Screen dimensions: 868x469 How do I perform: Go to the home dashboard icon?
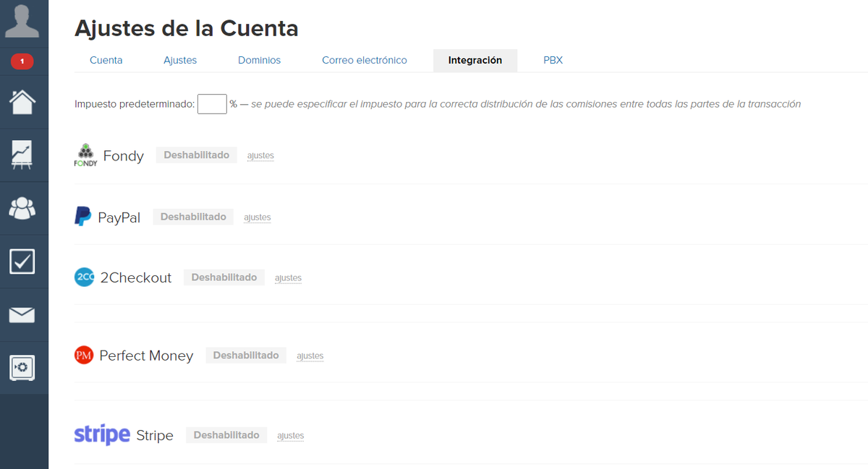coord(22,101)
